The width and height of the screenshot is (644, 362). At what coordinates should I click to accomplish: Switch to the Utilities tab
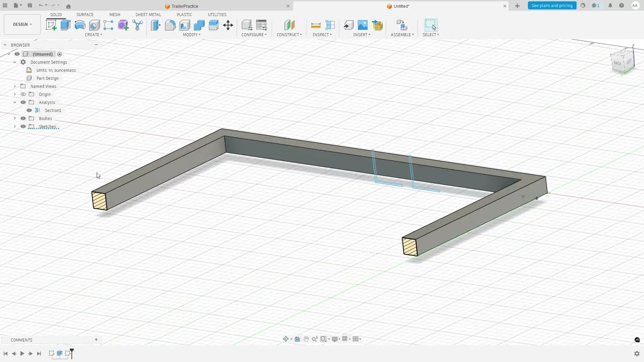pos(217,15)
